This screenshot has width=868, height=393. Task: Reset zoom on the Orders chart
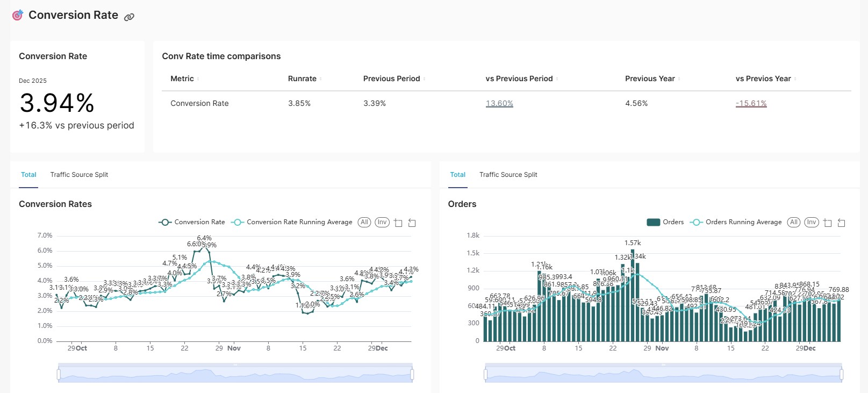click(x=842, y=223)
